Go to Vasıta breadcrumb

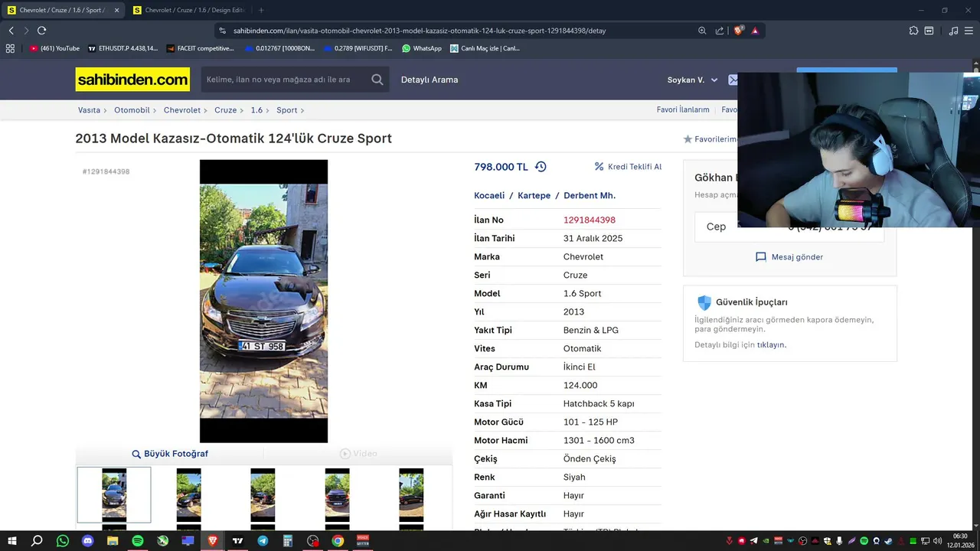pyautogui.click(x=89, y=110)
